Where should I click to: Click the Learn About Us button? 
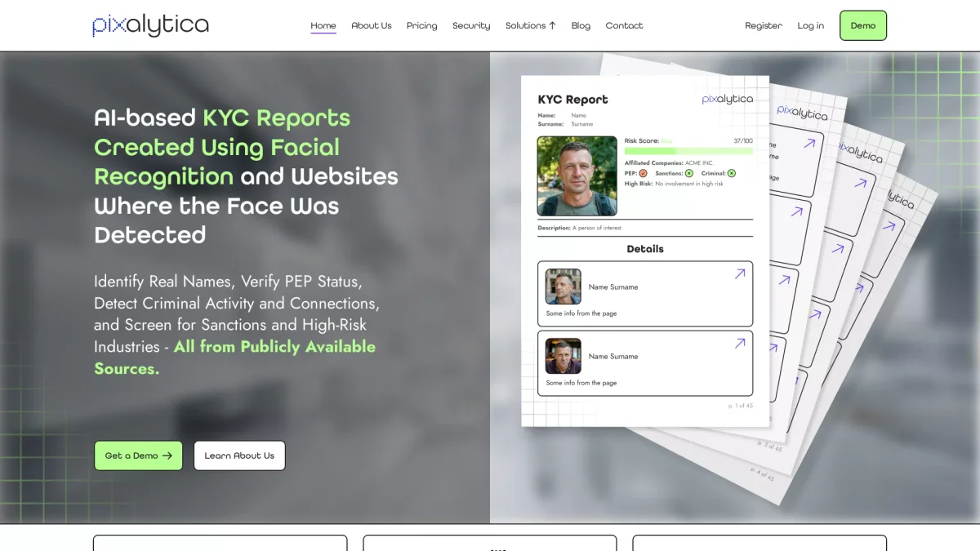(x=239, y=455)
